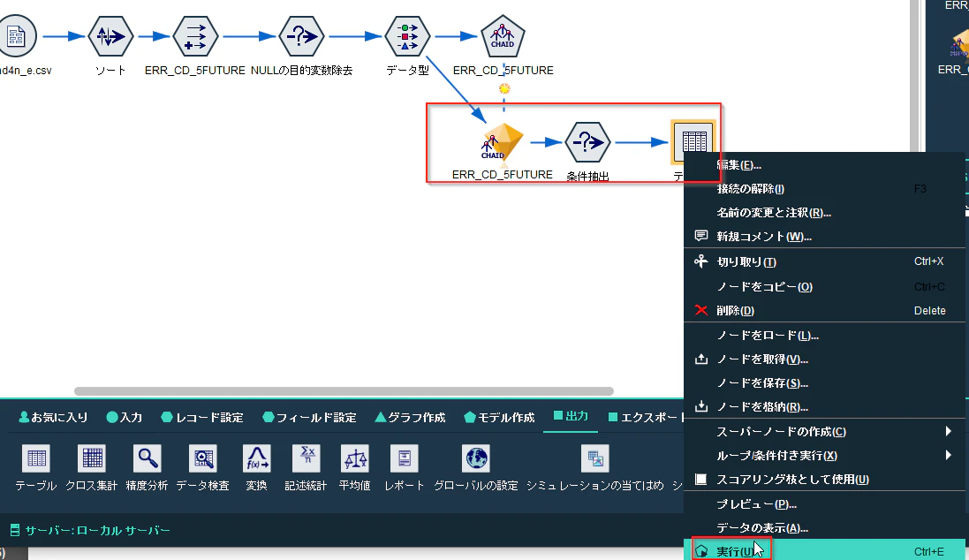969x560 pixels.
Task: Choose 切り取り from context menu
Action: pos(824,261)
